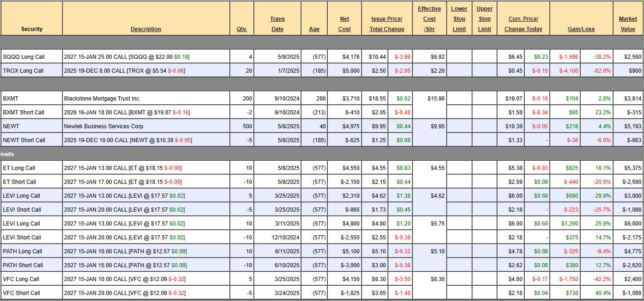Click the Market Value column header
Viewport: 644px width, 301px height.
(x=627, y=24)
